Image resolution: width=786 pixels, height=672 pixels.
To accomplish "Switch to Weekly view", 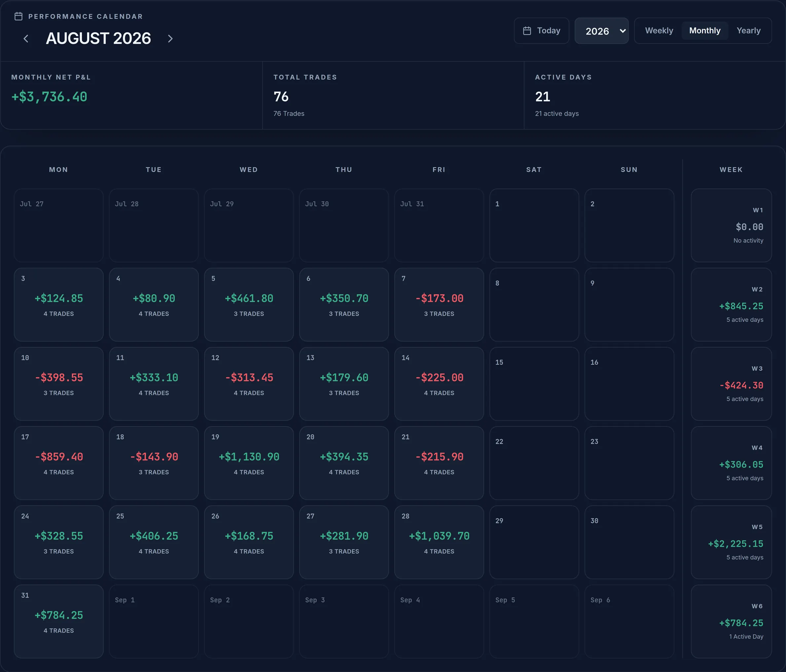I will pos(659,31).
